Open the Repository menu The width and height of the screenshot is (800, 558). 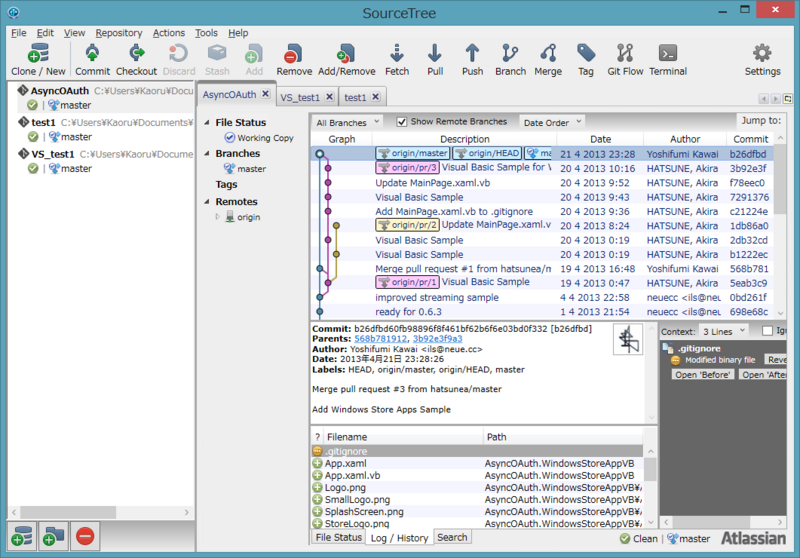pos(118,33)
